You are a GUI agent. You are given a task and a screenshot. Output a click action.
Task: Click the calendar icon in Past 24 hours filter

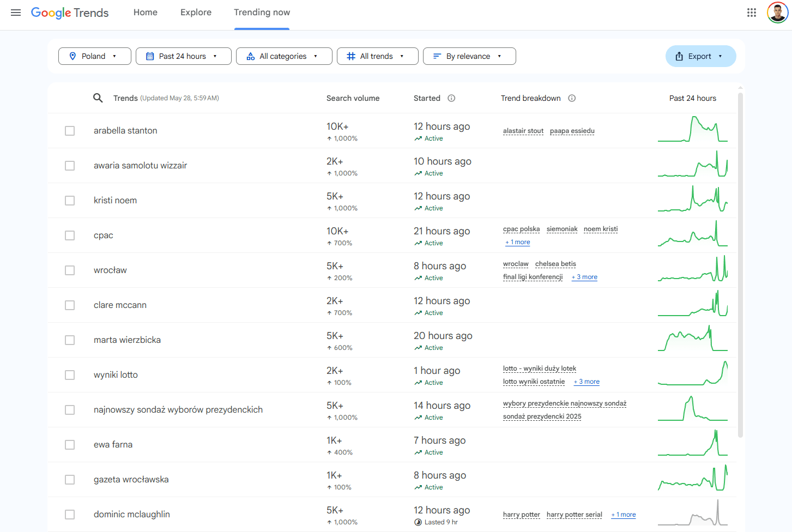tap(150, 56)
